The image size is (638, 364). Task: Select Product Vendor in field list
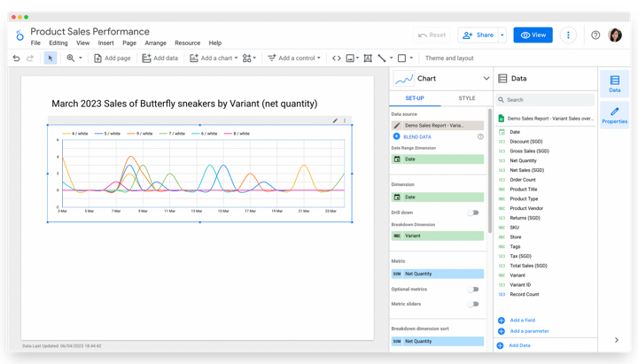coord(526,208)
